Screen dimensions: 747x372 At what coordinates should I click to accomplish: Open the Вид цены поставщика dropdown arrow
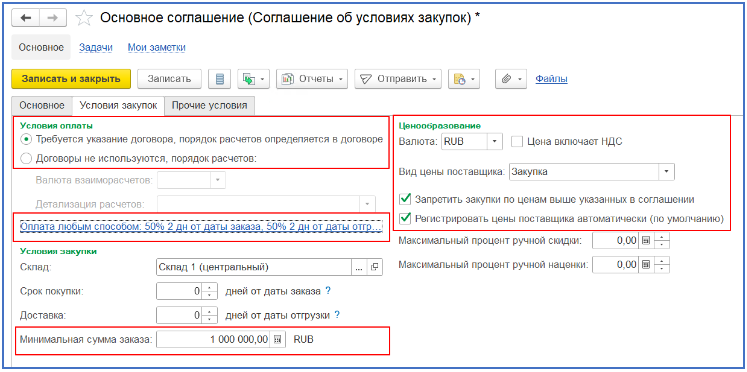pyautogui.click(x=666, y=172)
